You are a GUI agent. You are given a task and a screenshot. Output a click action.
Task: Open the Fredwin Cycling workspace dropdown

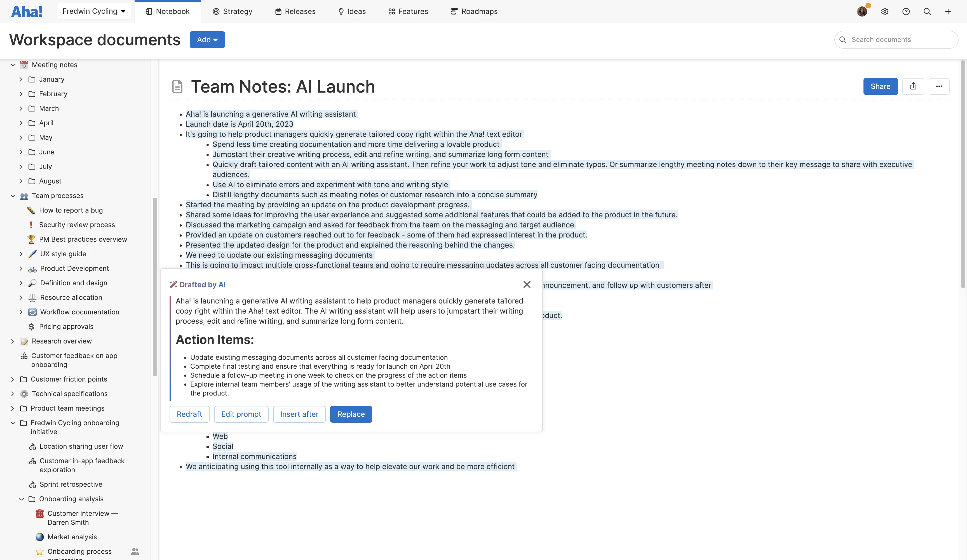click(x=94, y=11)
